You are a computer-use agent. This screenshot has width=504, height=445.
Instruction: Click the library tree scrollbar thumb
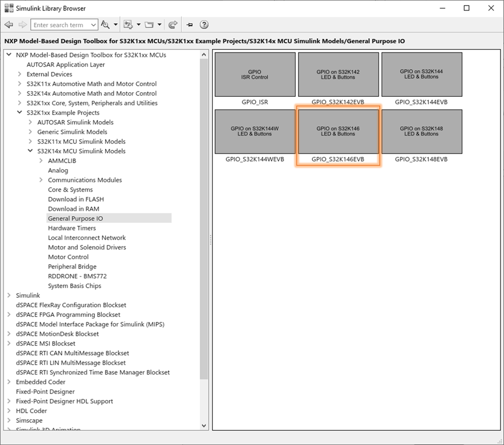(x=204, y=219)
